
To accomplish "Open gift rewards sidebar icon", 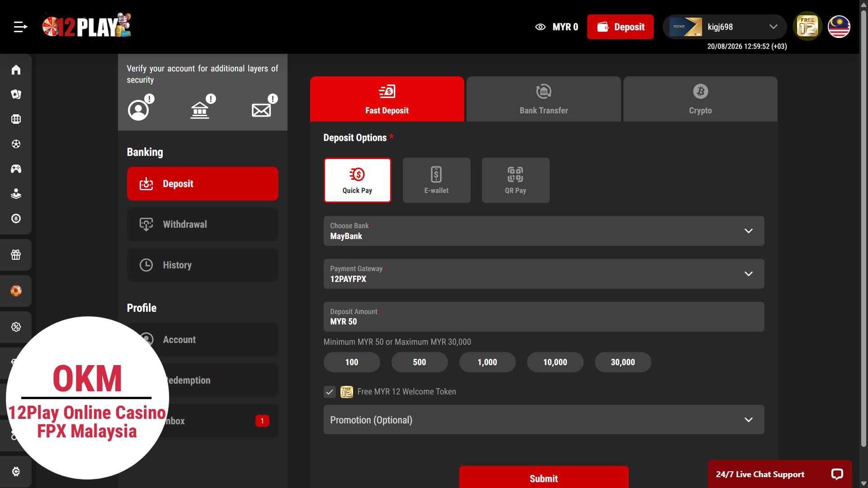I will click(x=16, y=255).
